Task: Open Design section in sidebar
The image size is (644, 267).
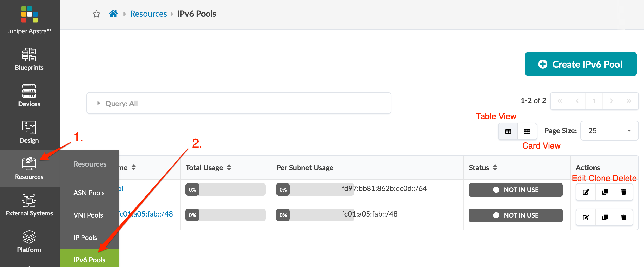Action: (29, 132)
